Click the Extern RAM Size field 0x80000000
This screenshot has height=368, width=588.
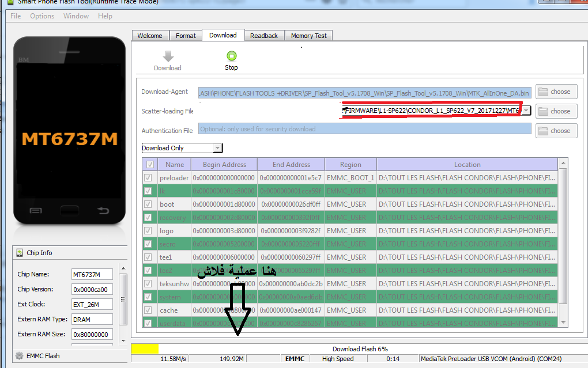coord(92,334)
